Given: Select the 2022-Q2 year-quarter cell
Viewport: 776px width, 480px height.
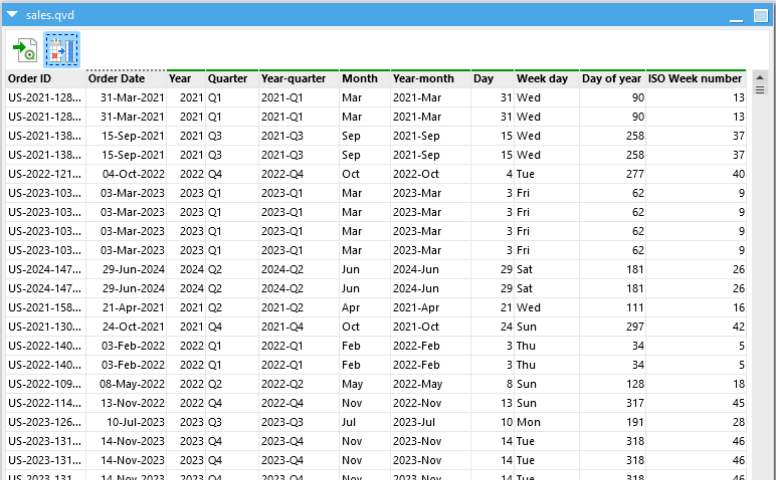Looking at the screenshot, I should point(299,384).
